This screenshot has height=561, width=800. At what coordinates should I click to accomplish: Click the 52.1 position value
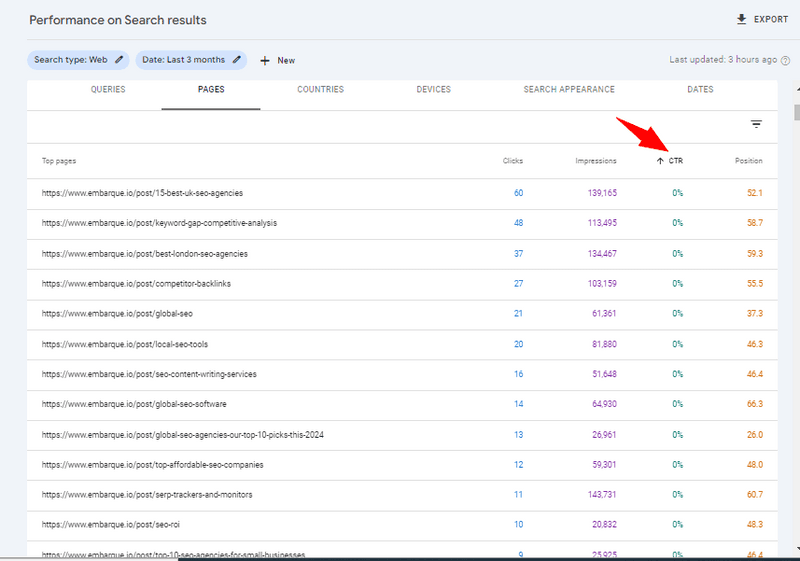[755, 193]
